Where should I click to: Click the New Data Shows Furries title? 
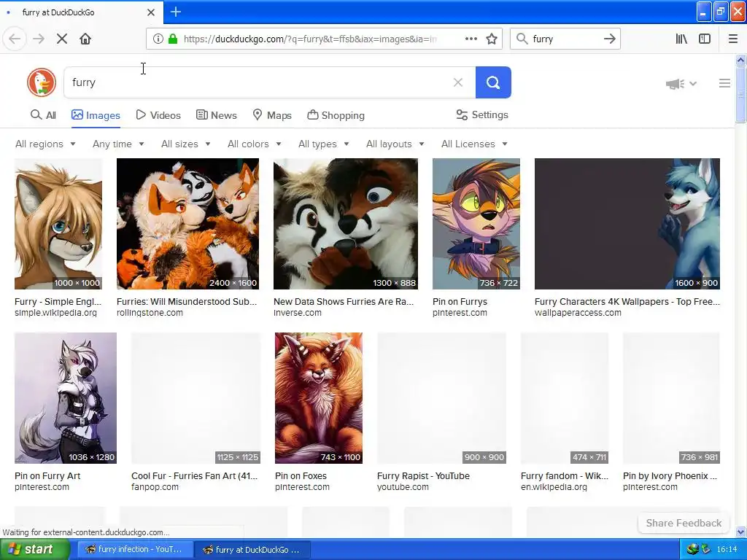[x=344, y=301]
